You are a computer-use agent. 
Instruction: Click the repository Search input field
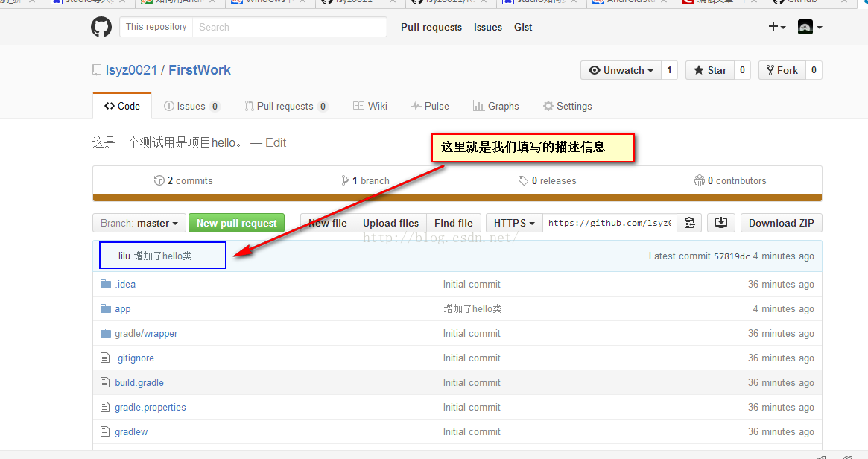290,27
